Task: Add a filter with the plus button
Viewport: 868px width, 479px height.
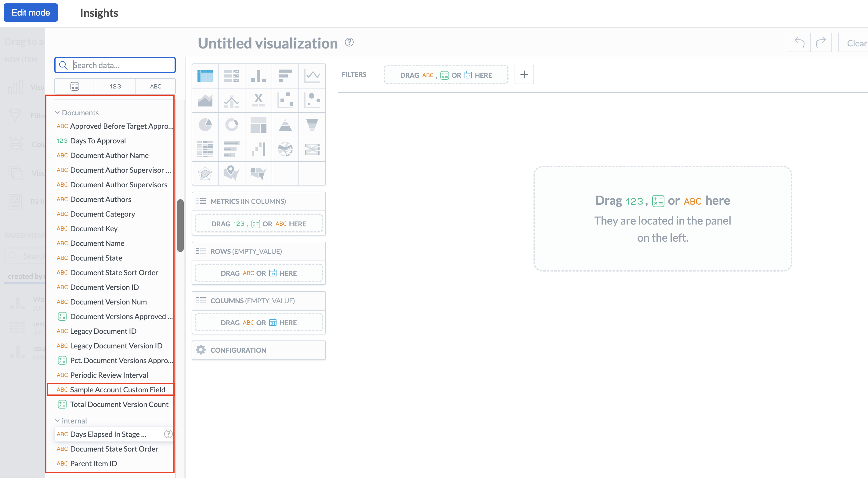Action: tap(524, 74)
